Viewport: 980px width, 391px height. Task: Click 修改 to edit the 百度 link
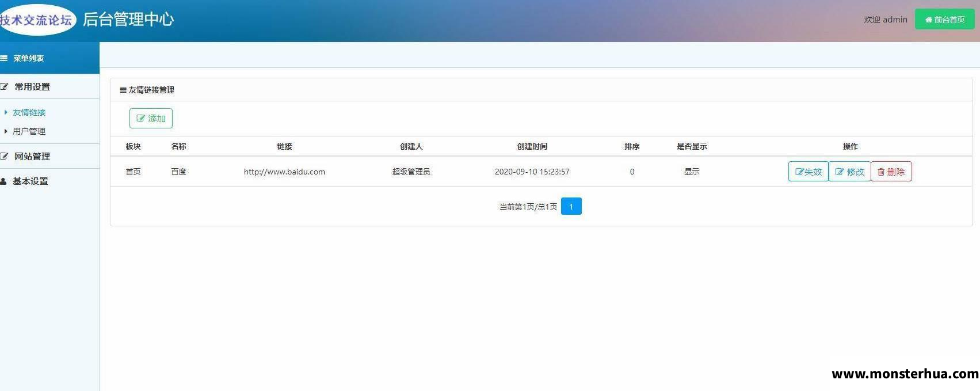(849, 172)
